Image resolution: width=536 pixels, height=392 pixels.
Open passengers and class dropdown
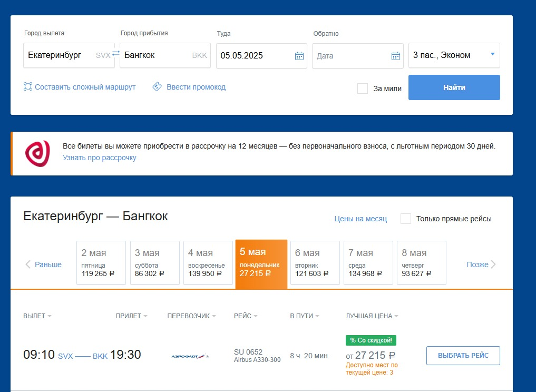[454, 55]
